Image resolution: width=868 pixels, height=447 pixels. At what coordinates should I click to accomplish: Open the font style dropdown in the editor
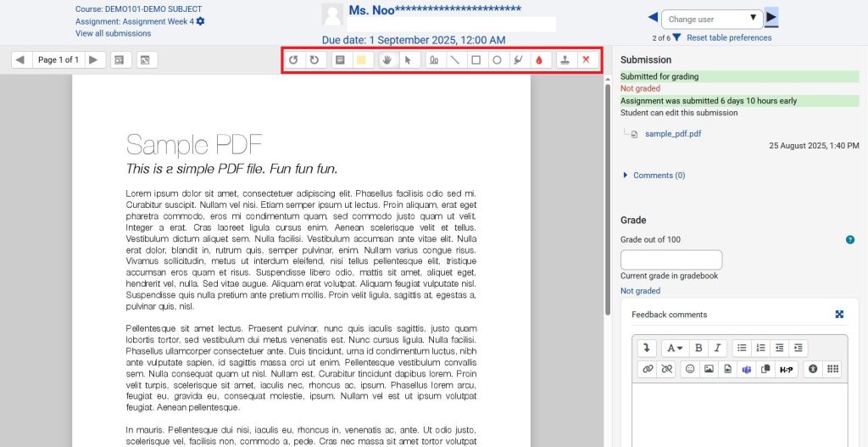coord(674,348)
